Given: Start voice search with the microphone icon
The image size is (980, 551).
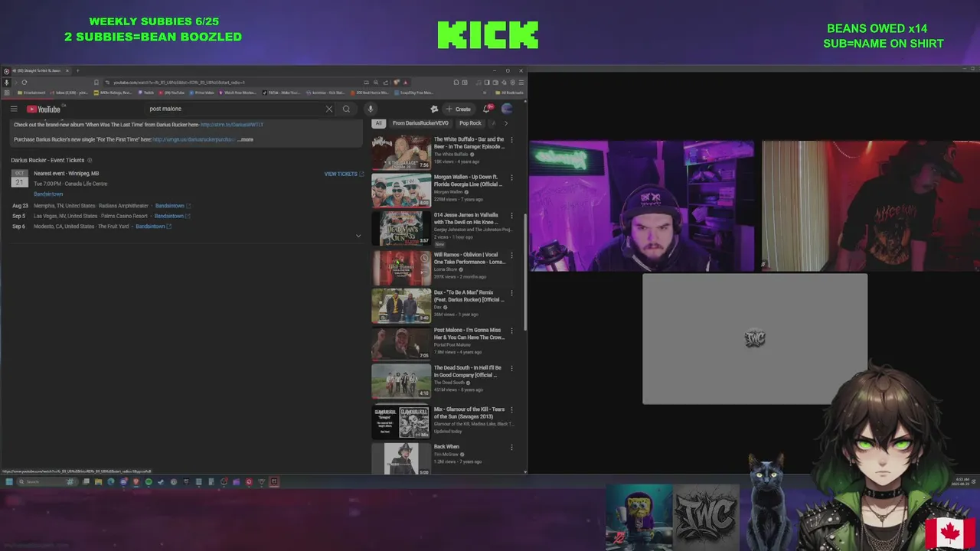Looking at the screenshot, I should point(370,109).
